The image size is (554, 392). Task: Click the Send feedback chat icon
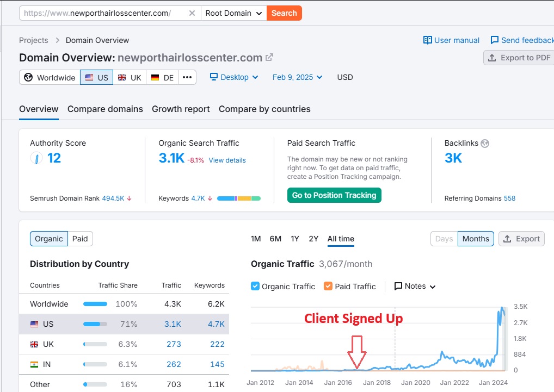coord(495,40)
